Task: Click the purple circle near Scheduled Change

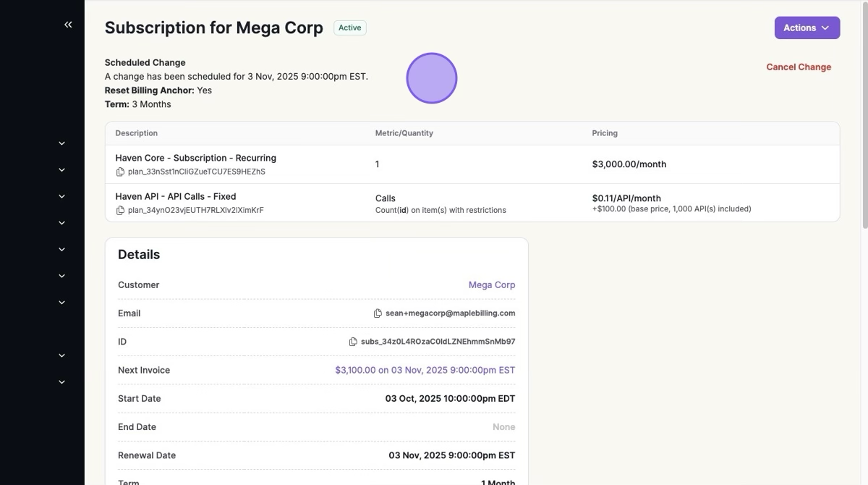Action: coord(432,78)
